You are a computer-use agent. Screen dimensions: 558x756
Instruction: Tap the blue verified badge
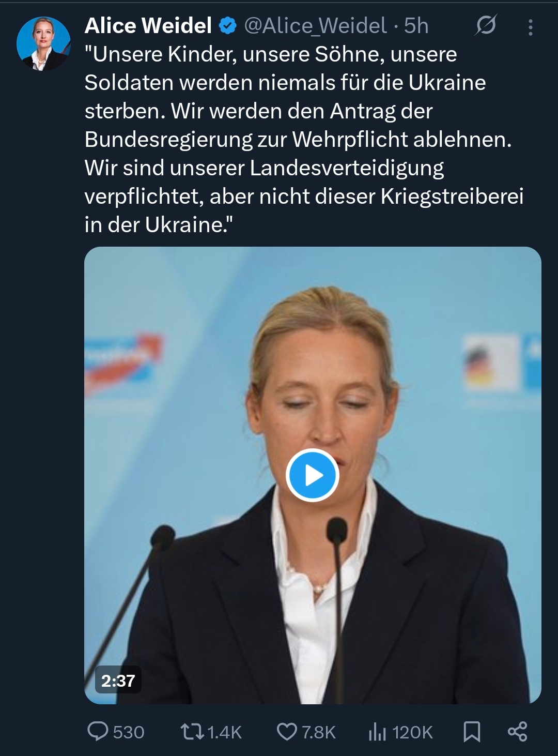(x=227, y=26)
